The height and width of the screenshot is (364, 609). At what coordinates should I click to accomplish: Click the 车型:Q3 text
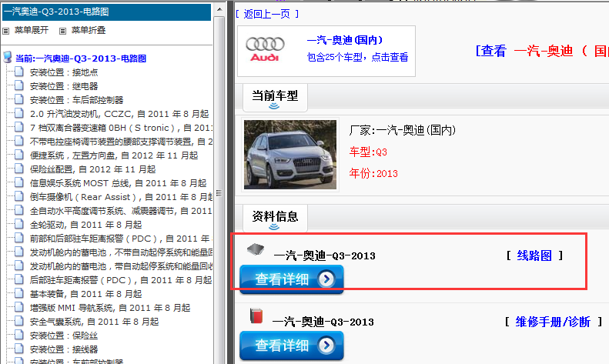click(368, 152)
